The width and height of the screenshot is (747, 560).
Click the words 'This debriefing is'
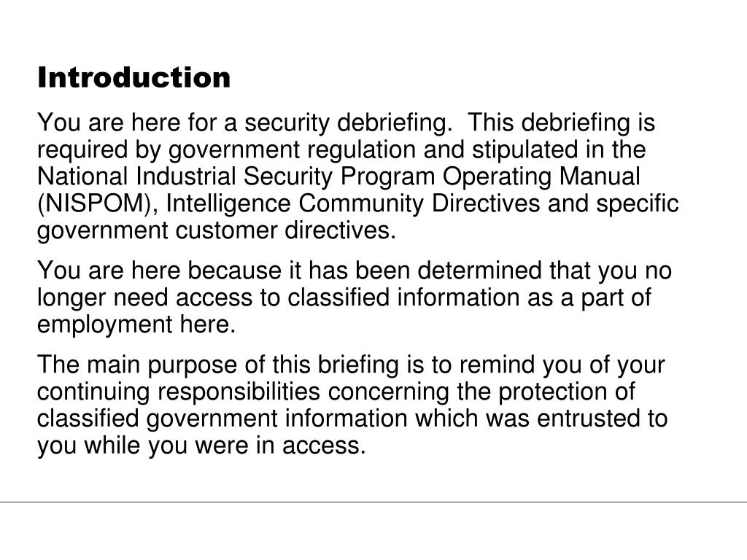562,122
